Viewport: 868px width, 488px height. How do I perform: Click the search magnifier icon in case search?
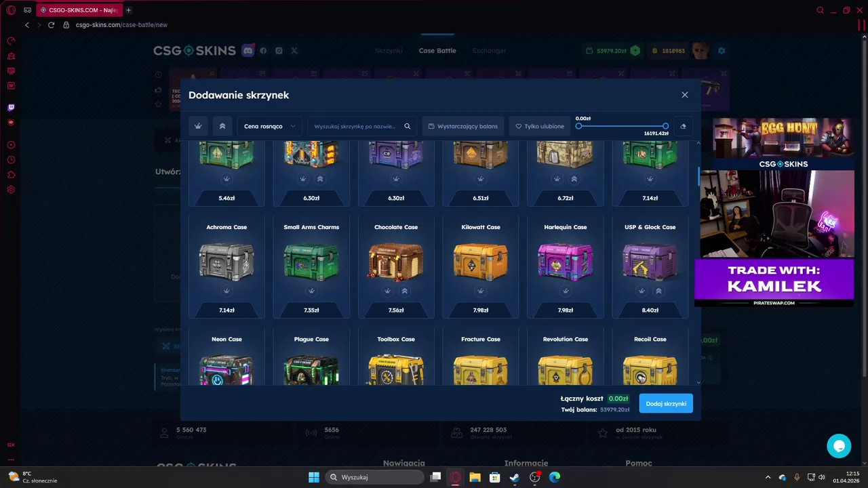pyautogui.click(x=408, y=126)
